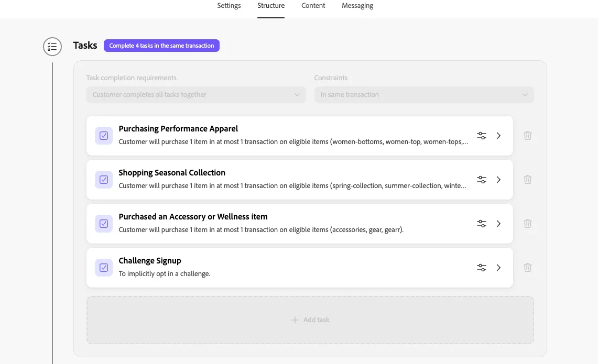Click the Tasks checklist section icon
Screen dimensions: 598x364
click(52, 47)
